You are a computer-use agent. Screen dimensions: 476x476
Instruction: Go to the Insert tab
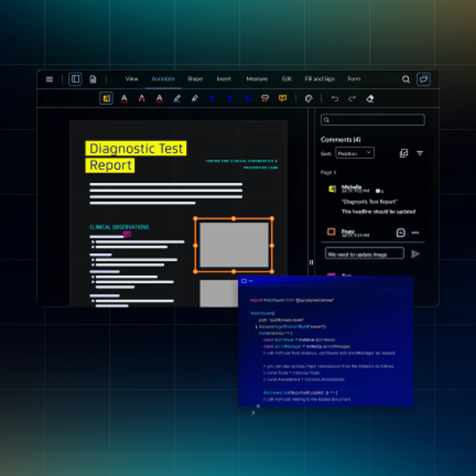[x=224, y=79]
